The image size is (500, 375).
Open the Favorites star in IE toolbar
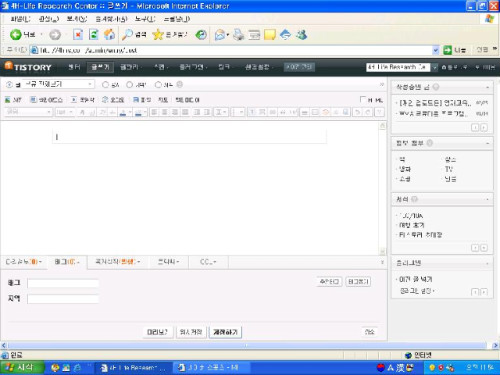point(157,34)
